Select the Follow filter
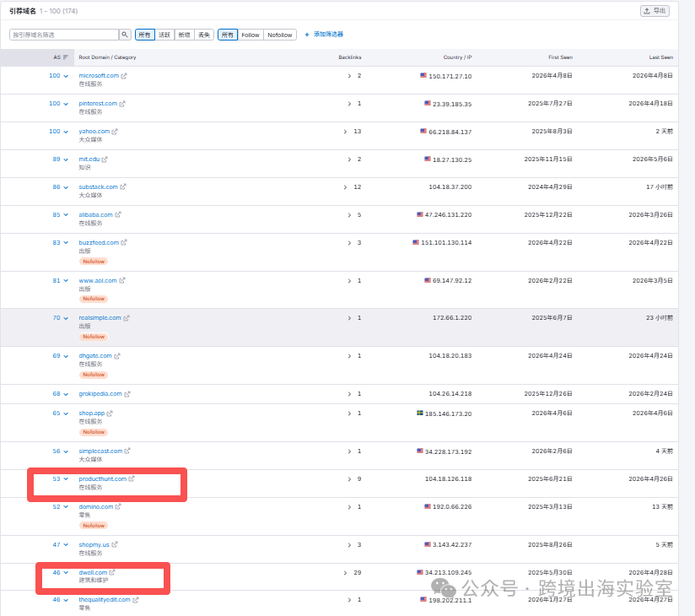This screenshot has height=616, width=695. [x=251, y=35]
